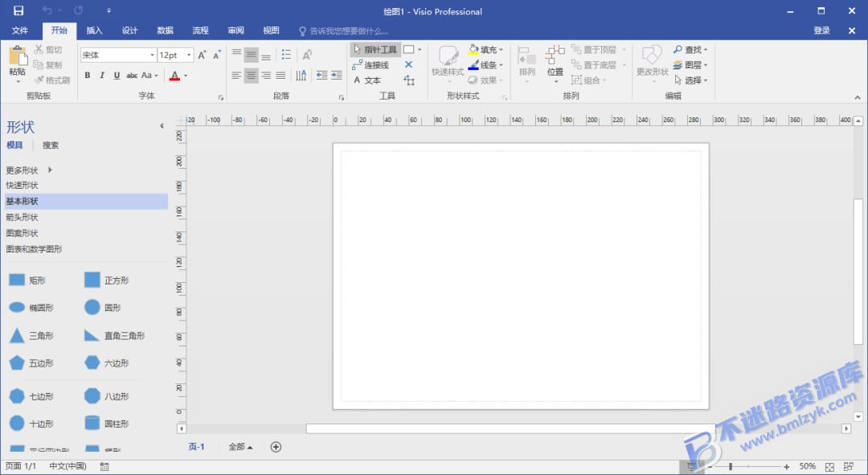Image resolution: width=868 pixels, height=475 pixels.
Task: Click the Paste (粘贴) clipboard icon
Action: click(18, 56)
